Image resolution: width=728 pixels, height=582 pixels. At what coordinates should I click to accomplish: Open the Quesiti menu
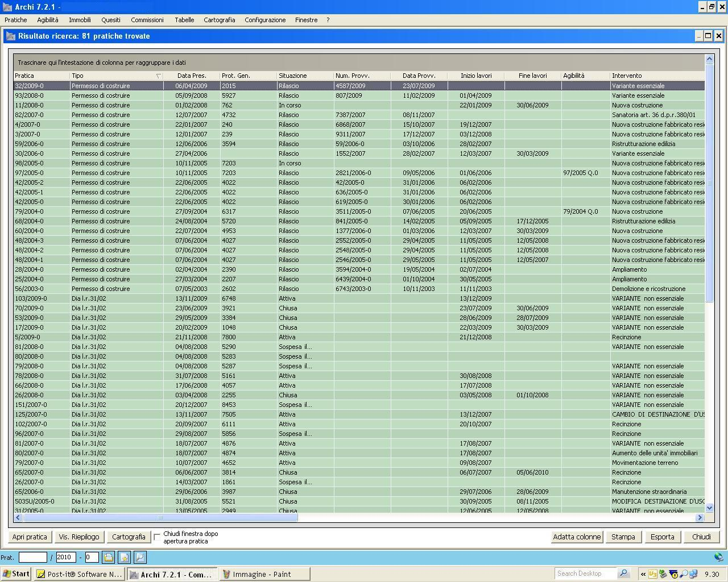pyautogui.click(x=111, y=20)
